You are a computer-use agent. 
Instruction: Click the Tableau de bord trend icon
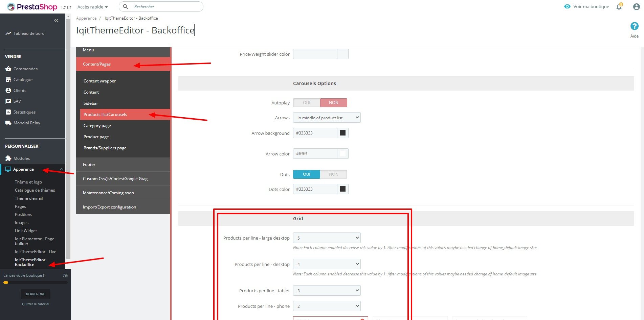8,33
